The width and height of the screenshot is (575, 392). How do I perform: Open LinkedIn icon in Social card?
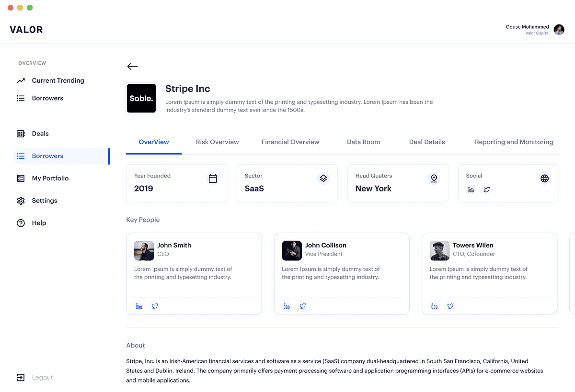tap(471, 190)
